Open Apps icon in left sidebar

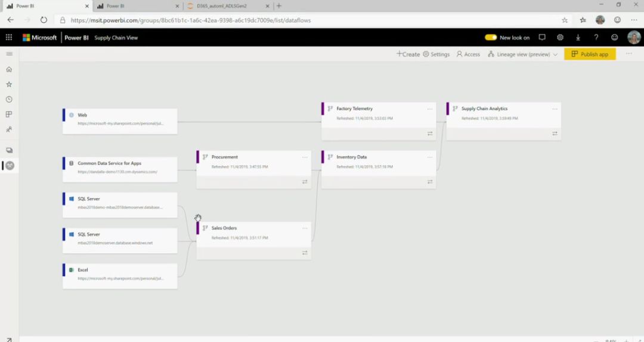(9, 114)
